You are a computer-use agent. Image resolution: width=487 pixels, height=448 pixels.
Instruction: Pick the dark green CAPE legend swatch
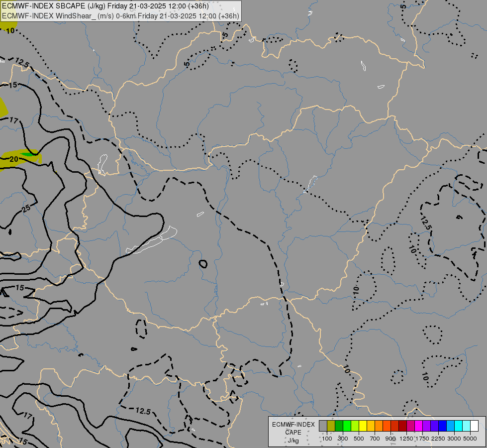coord(339,426)
